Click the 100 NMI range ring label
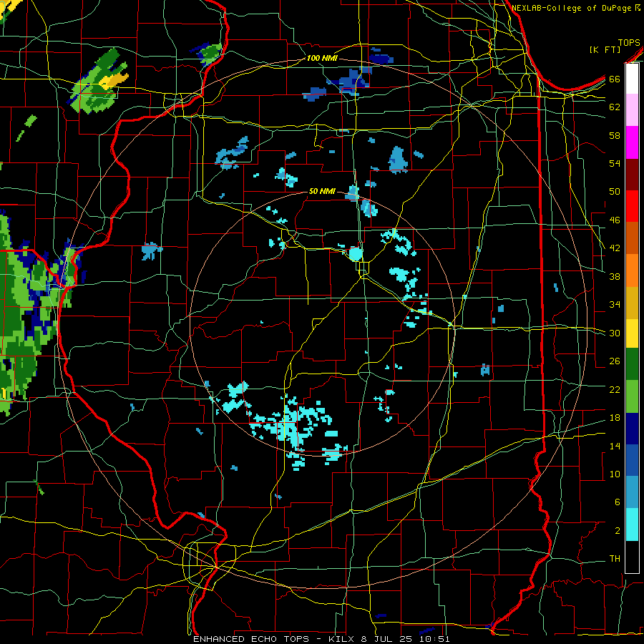This screenshot has height=644, width=644. pos(322,59)
